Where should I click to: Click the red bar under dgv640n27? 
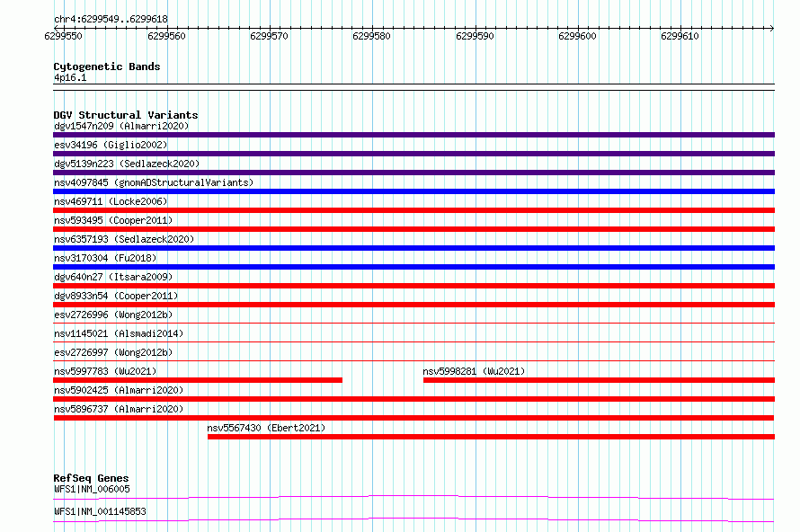413,286
